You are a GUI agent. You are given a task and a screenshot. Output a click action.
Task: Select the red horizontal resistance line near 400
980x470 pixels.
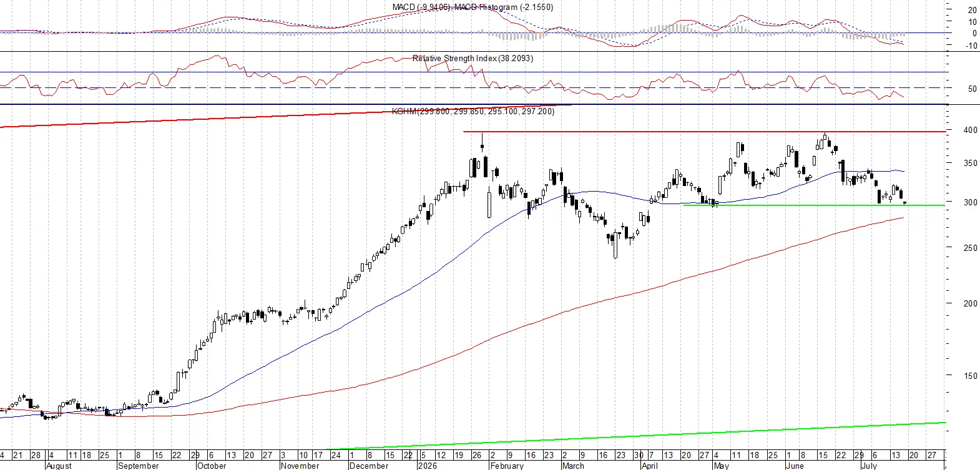click(704, 132)
